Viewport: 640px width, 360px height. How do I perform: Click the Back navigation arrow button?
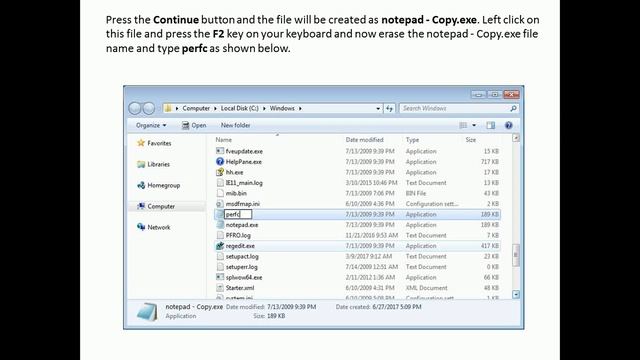tap(135, 108)
